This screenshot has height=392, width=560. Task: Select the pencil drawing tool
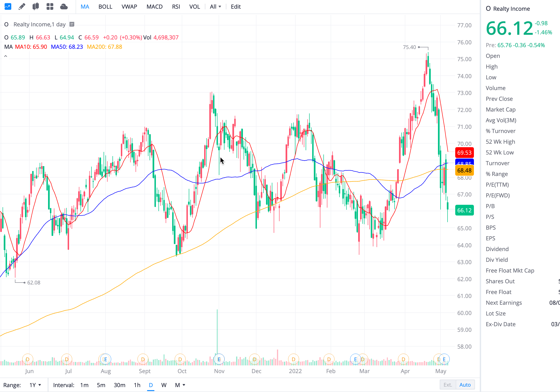click(22, 7)
